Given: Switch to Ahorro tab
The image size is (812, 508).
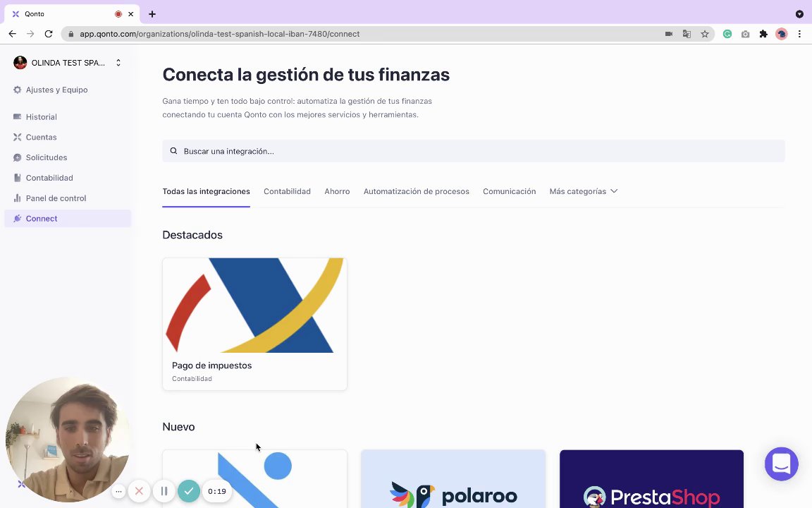Looking at the screenshot, I should [x=337, y=191].
